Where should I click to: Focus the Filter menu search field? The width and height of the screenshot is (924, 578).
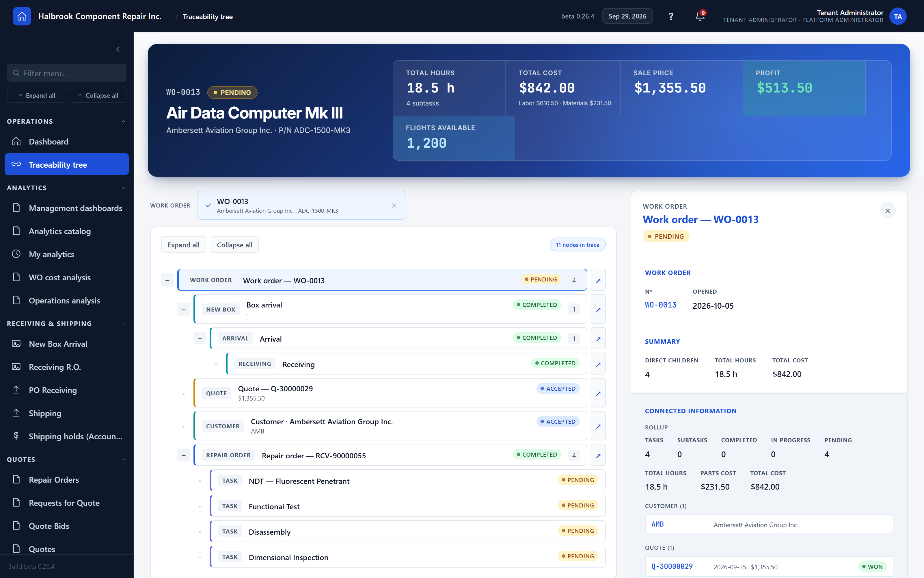pos(66,73)
